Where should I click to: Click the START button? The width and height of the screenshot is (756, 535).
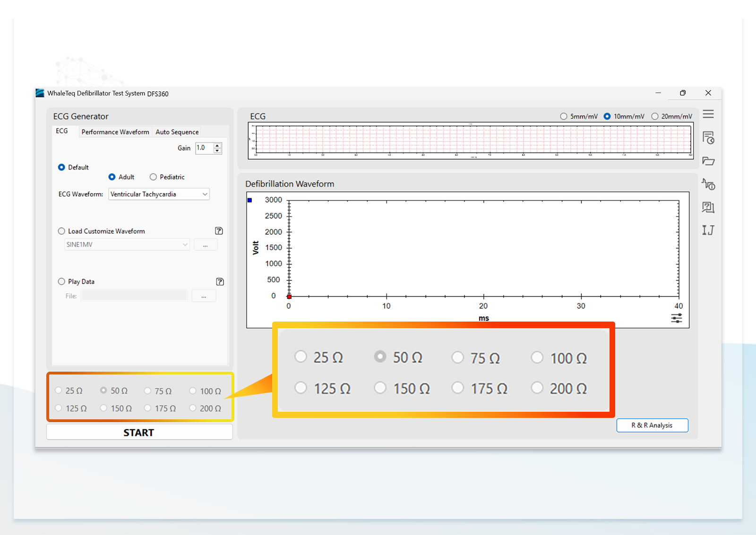[x=139, y=432]
